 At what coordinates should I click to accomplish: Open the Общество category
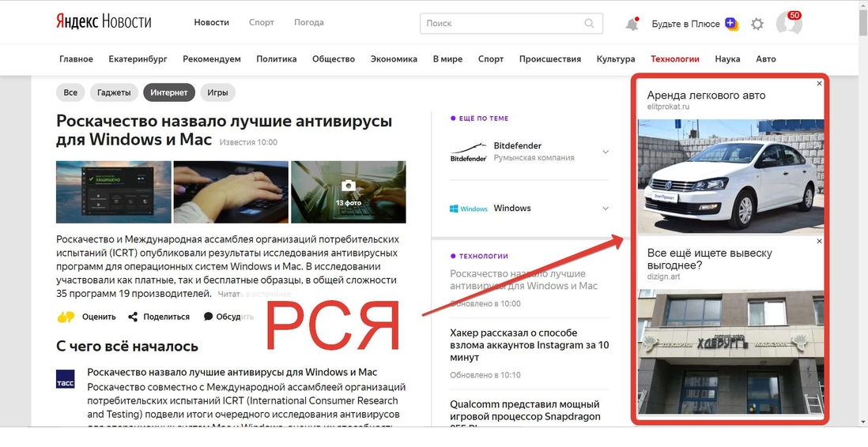point(334,59)
